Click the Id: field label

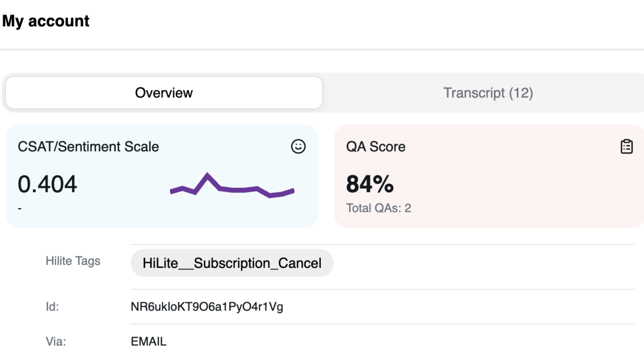coord(52,307)
